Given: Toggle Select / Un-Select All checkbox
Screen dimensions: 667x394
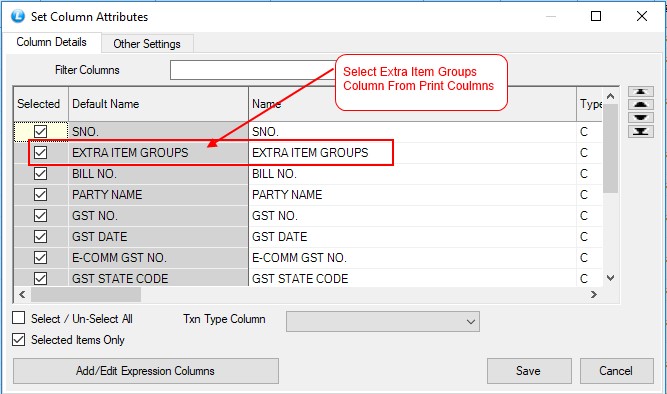Looking at the screenshot, I should (x=19, y=318).
